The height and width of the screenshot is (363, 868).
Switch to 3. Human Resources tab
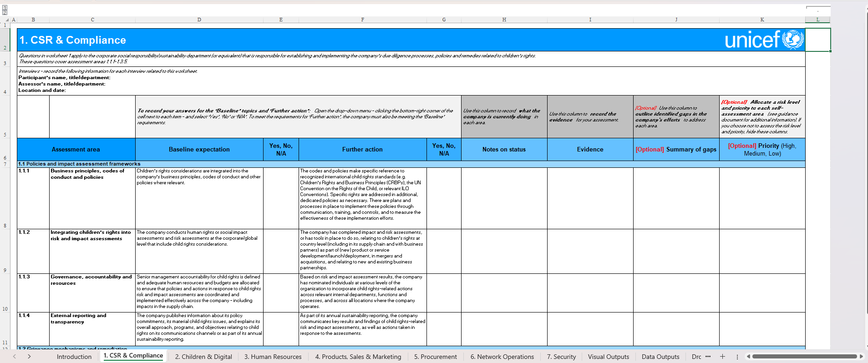pyautogui.click(x=273, y=357)
